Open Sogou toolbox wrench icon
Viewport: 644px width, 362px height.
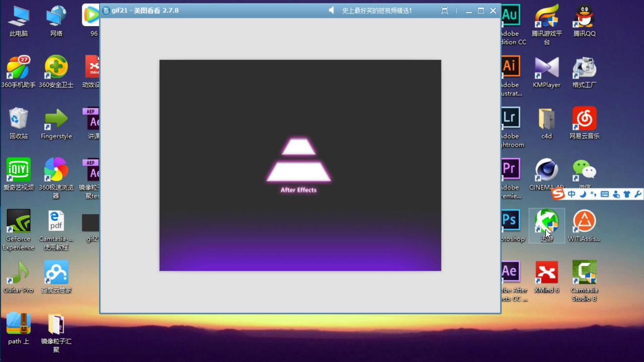[638, 194]
